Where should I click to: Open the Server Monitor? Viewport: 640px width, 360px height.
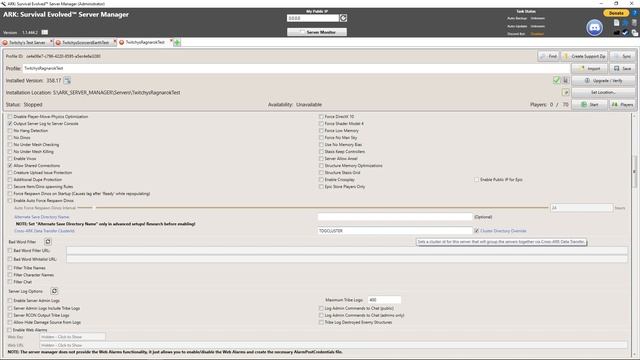[x=317, y=32]
